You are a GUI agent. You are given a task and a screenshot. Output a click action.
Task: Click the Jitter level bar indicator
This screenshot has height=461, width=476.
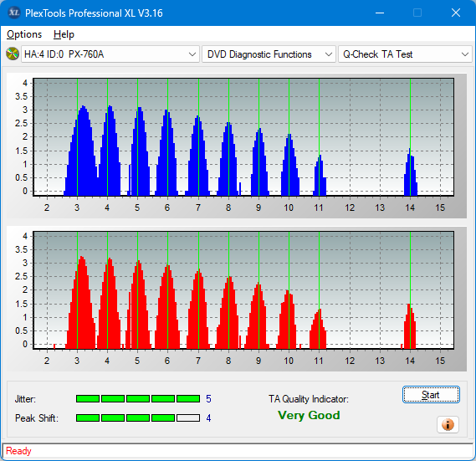[138, 399]
